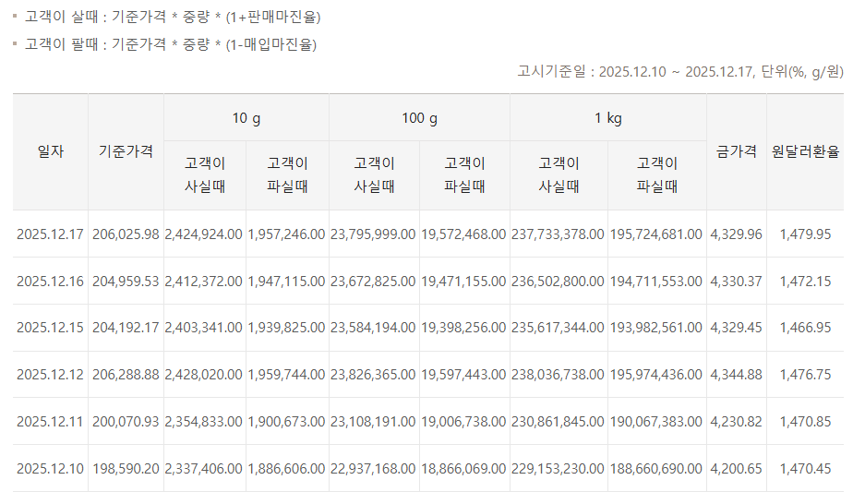Click the value 1,886,606.00

coord(287,469)
